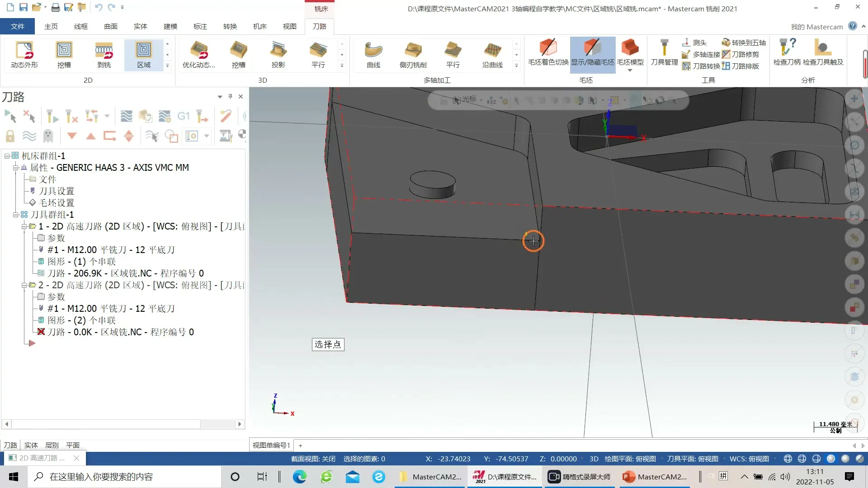Image resolution: width=868 pixels, height=488 pixels.
Task: Switch to 层别 panel tab
Action: (52, 445)
